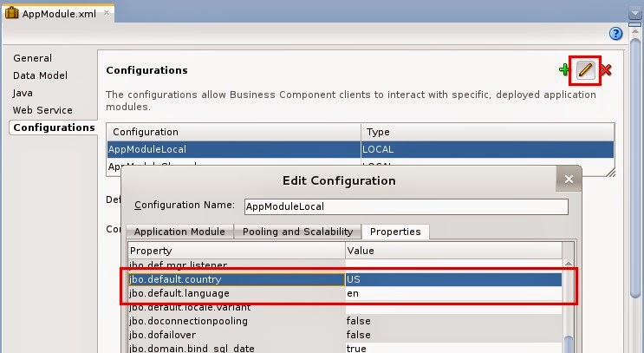This screenshot has width=644, height=353.
Task: Click the blue help question mark icon
Action: click(616, 34)
